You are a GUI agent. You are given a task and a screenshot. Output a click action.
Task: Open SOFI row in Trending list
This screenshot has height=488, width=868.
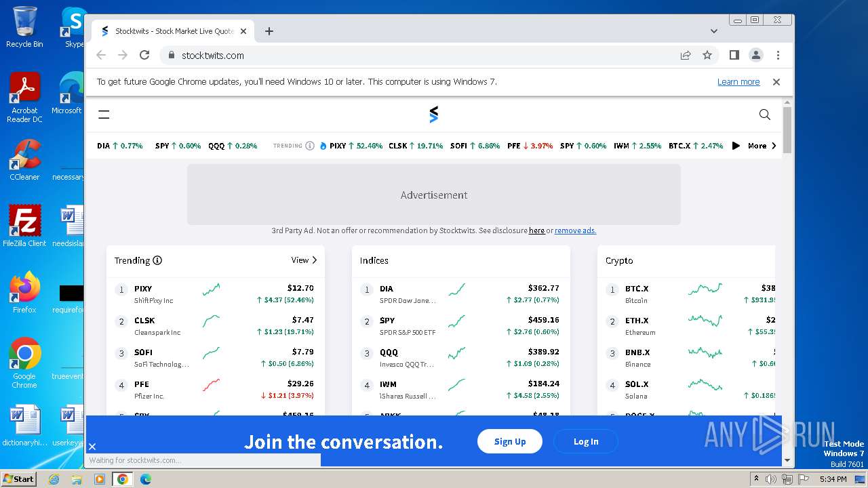(x=216, y=358)
